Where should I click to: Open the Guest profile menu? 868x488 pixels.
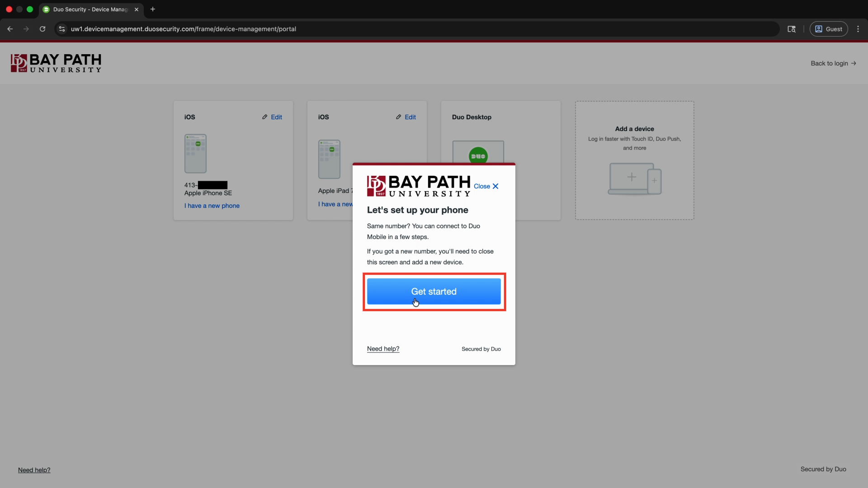click(829, 29)
